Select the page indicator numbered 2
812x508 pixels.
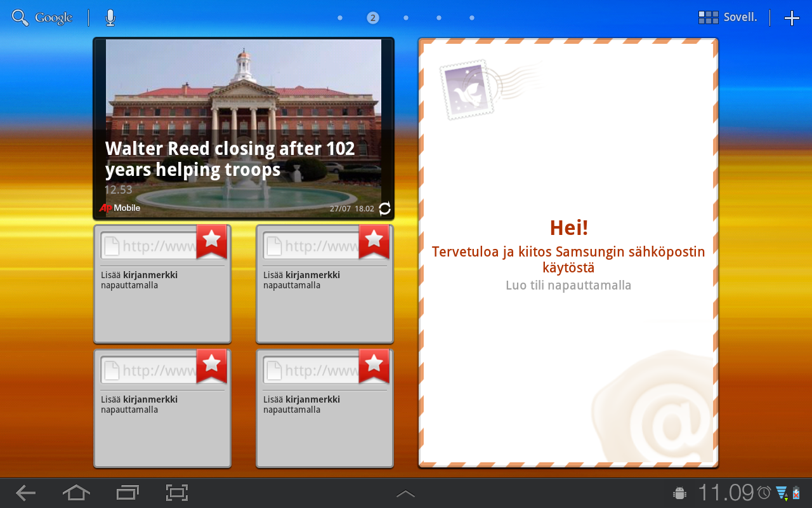373,18
